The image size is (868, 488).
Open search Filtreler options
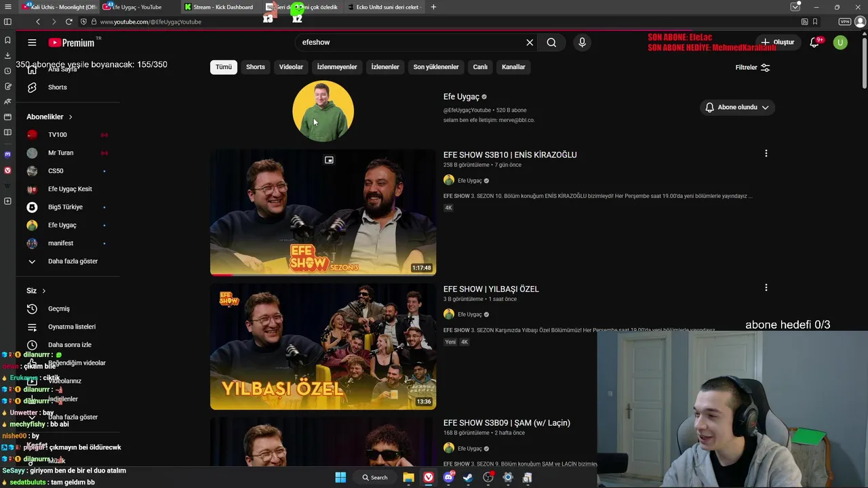[753, 67]
